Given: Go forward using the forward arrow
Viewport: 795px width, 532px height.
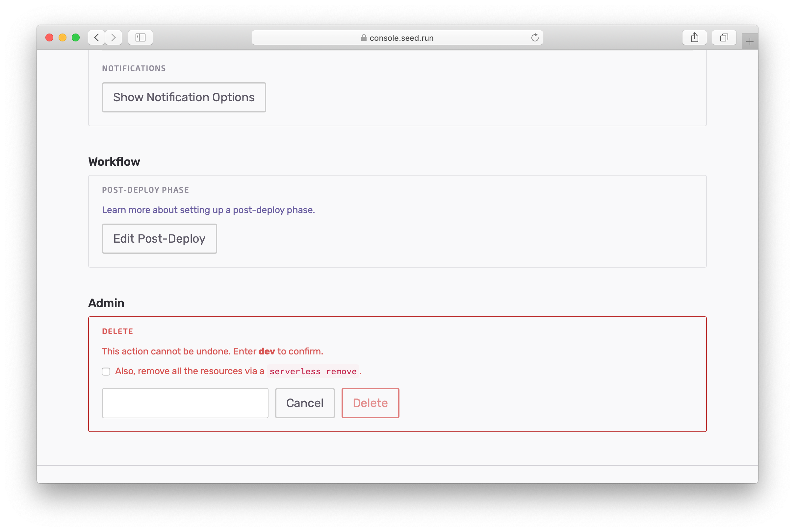Looking at the screenshot, I should coord(114,37).
